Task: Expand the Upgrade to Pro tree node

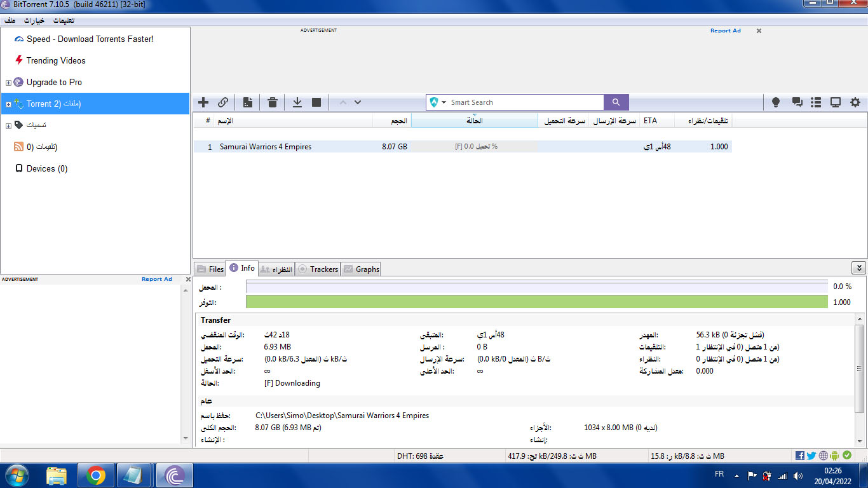Action: point(8,83)
